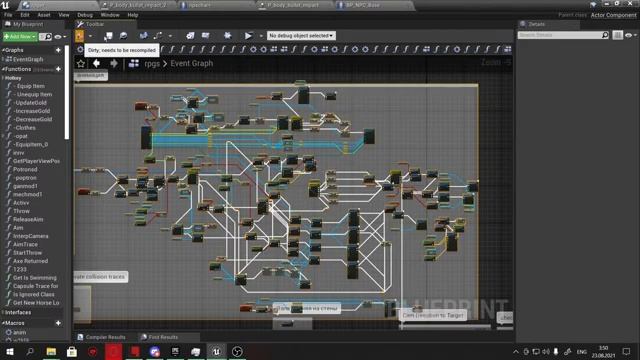The width and height of the screenshot is (640, 360).
Task: Open the compile options dropdown arrow
Action: (90, 36)
